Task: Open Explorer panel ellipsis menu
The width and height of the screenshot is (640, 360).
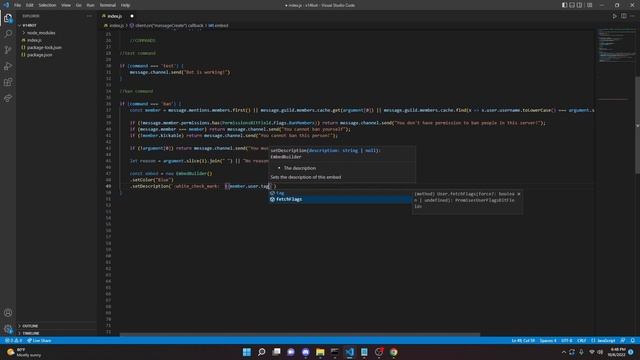Action: tap(89, 16)
